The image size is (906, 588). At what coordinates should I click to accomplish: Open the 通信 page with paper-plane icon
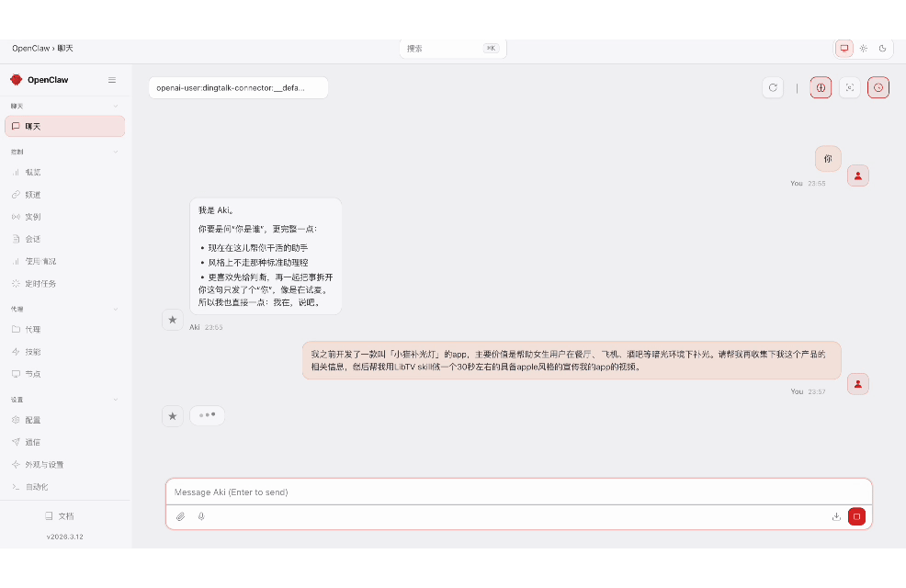pos(64,442)
